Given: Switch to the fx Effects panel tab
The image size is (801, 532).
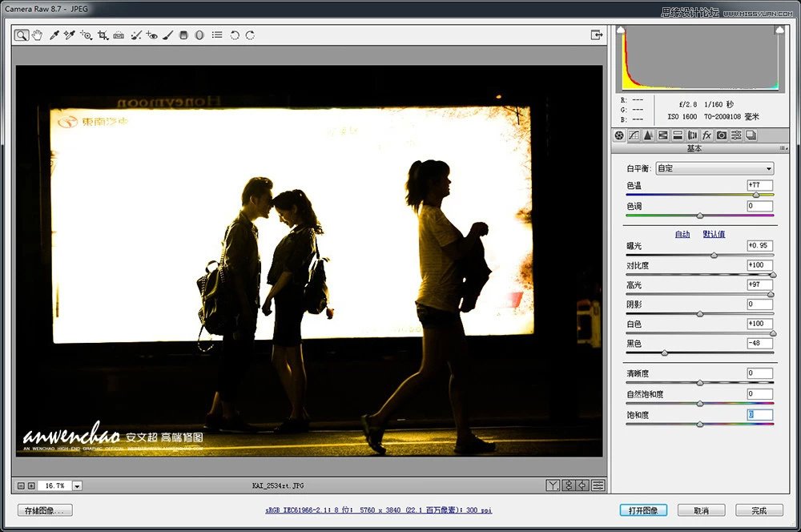Looking at the screenshot, I should (x=706, y=135).
